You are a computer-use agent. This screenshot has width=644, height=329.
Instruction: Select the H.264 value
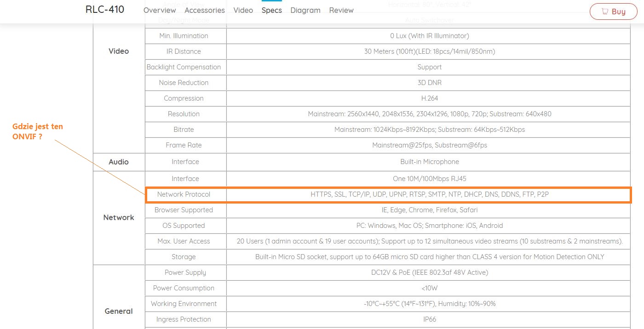tap(430, 98)
